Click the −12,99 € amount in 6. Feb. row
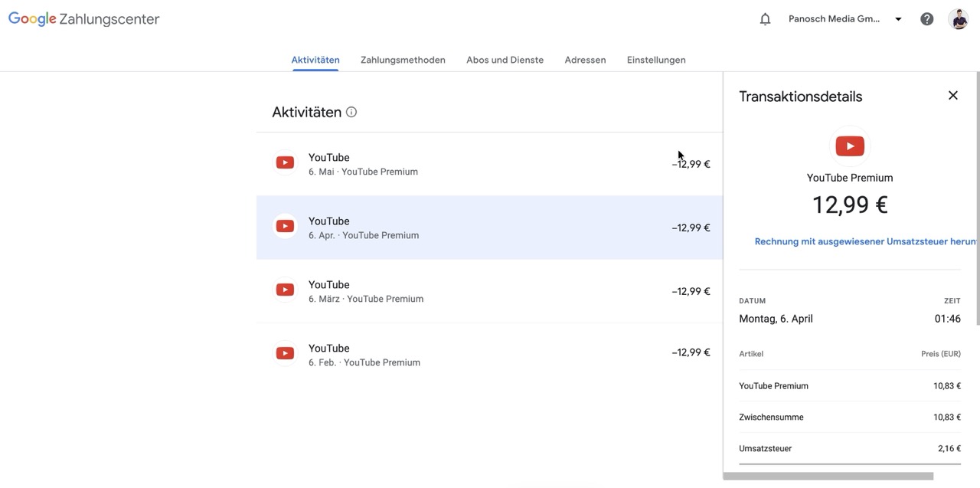 pos(691,352)
